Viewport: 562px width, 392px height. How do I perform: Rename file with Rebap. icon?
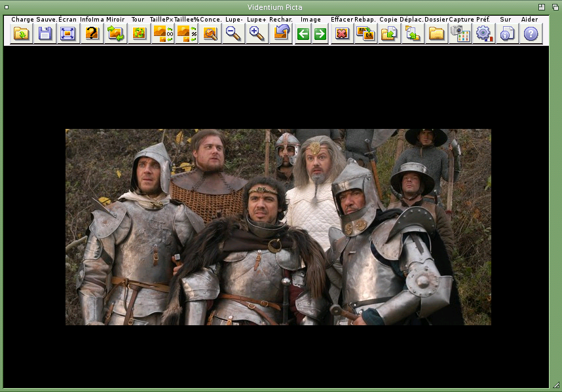pos(365,33)
